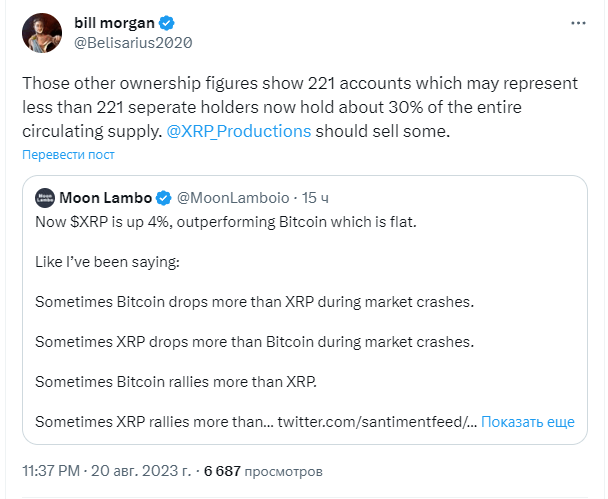Open the @MoonLamboio handle
Viewport: 608px width, 499px height.
coord(233,198)
